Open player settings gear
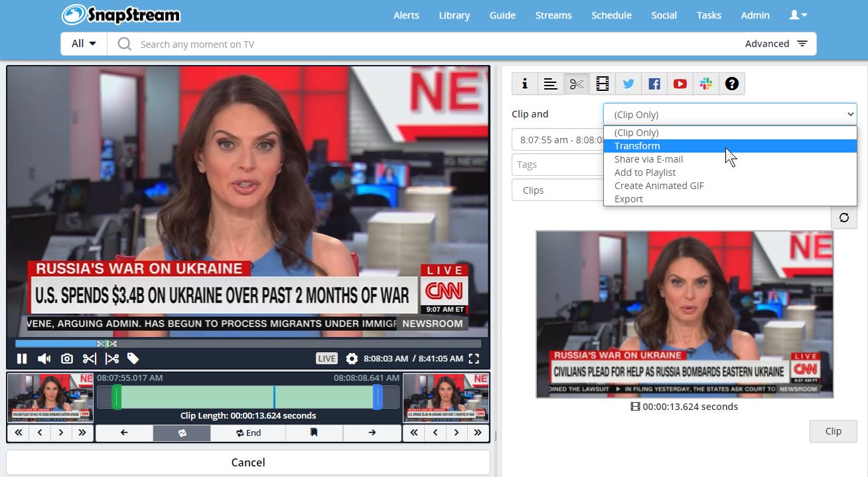 [x=352, y=359]
